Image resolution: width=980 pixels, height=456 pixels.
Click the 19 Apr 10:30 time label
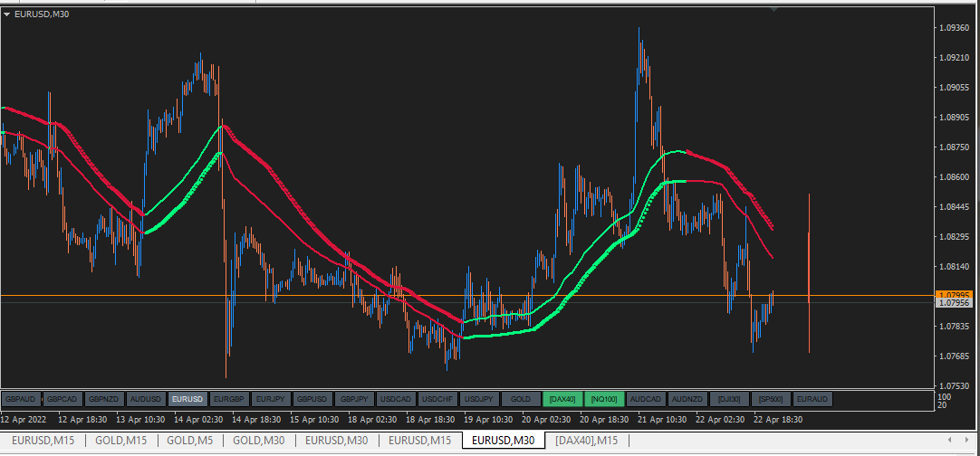490,420
